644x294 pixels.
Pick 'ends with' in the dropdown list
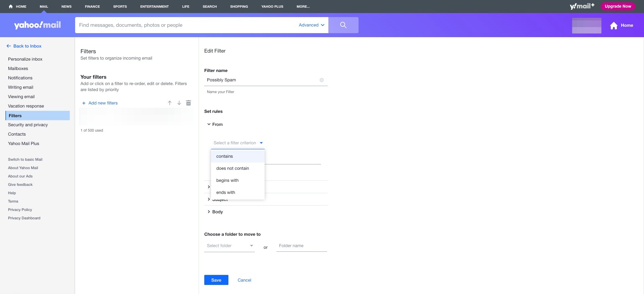(226, 193)
